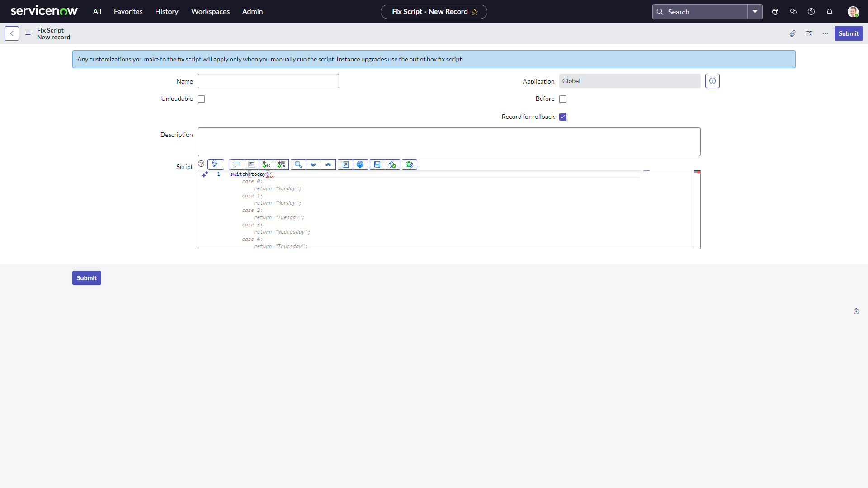Click the format code icon
Image resolution: width=868 pixels, height=488 pixels.
[x=251, y=164]
